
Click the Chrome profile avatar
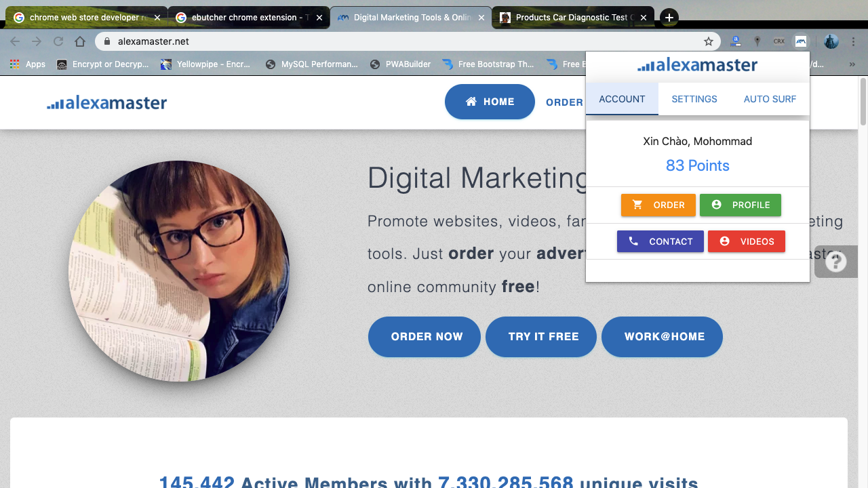pos(831,41)
